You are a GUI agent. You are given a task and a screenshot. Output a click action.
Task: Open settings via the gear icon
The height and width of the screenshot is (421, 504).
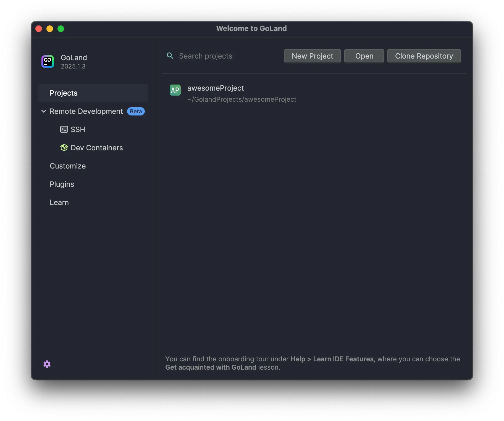(47, 364)
